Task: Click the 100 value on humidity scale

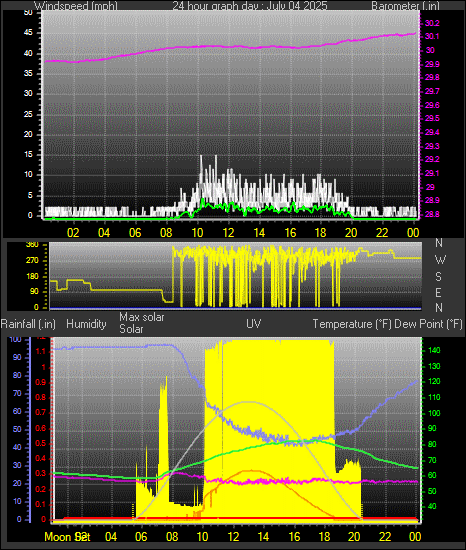Action: 15,340
